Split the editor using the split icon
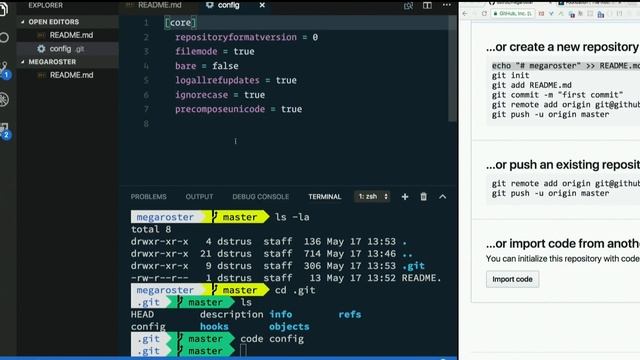The height and width of the screenshot is (360, 640). tap(427, 6)
